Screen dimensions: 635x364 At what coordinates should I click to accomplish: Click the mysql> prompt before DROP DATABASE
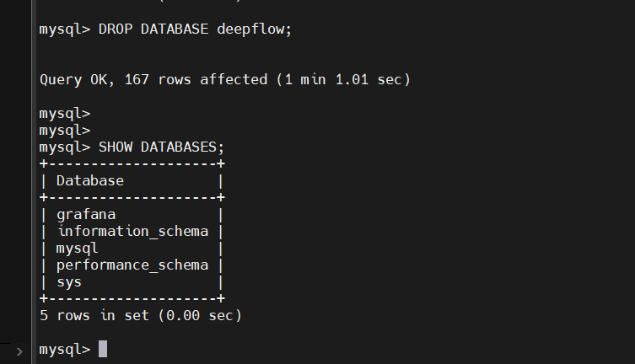click(65, 29)
